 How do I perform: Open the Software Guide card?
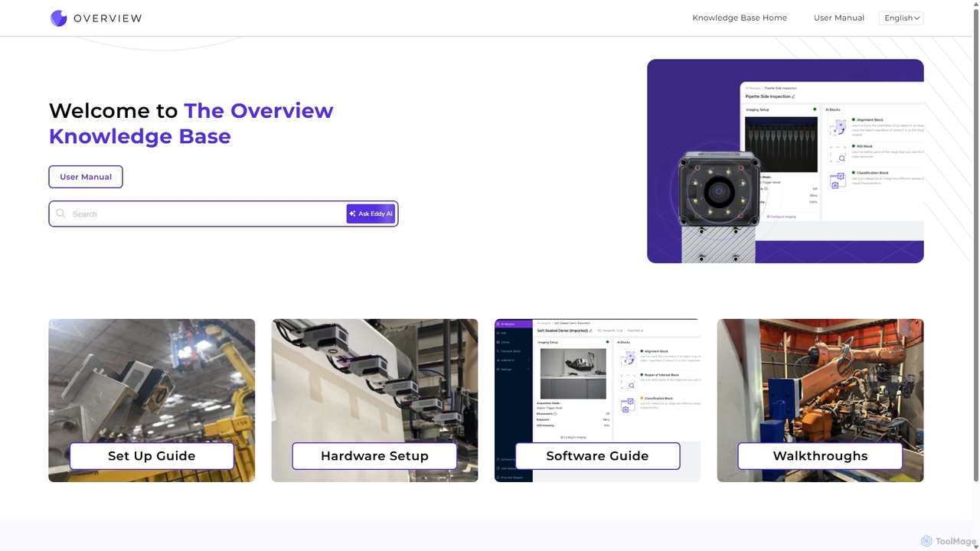coord(597,400)
